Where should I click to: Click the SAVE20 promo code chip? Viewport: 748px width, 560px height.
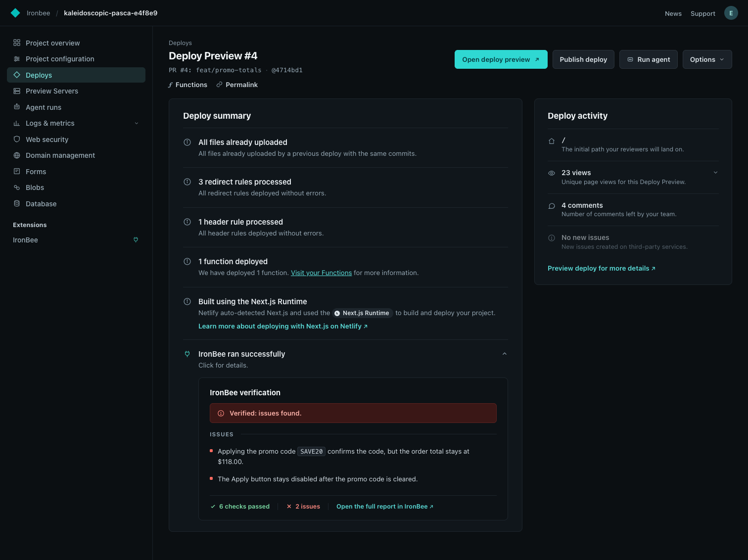311,452
